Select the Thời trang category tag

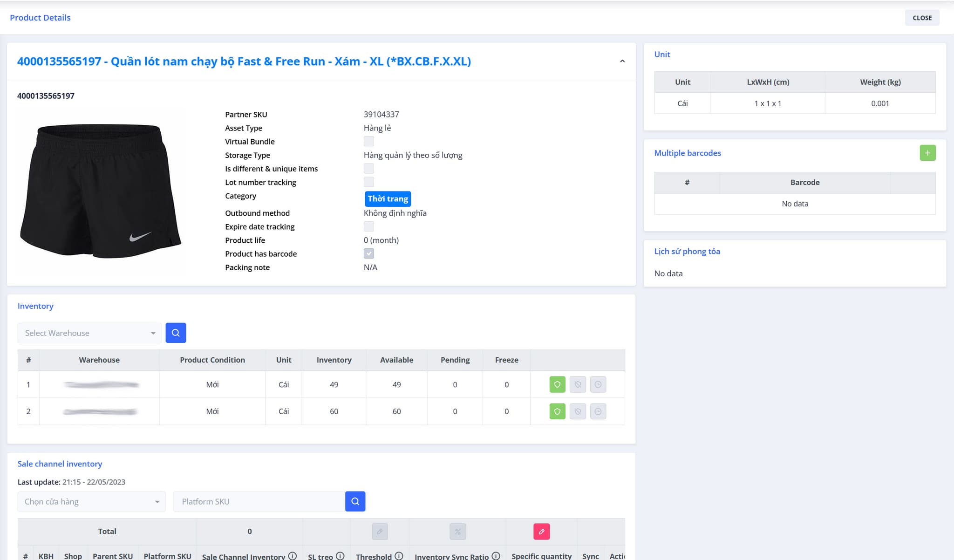point(388,198)
